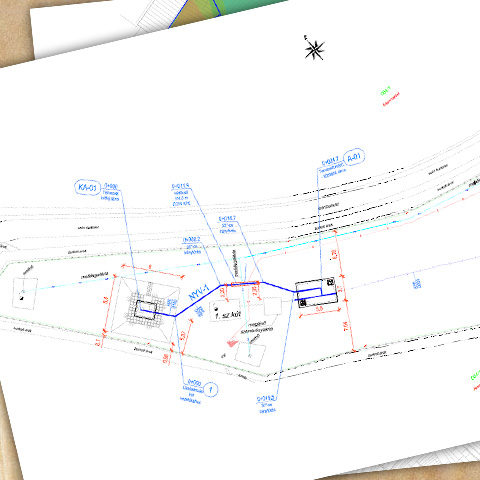Click the blue annotation text beside KA-01
This screenshot has height=480, width=480.
point(111,192)
